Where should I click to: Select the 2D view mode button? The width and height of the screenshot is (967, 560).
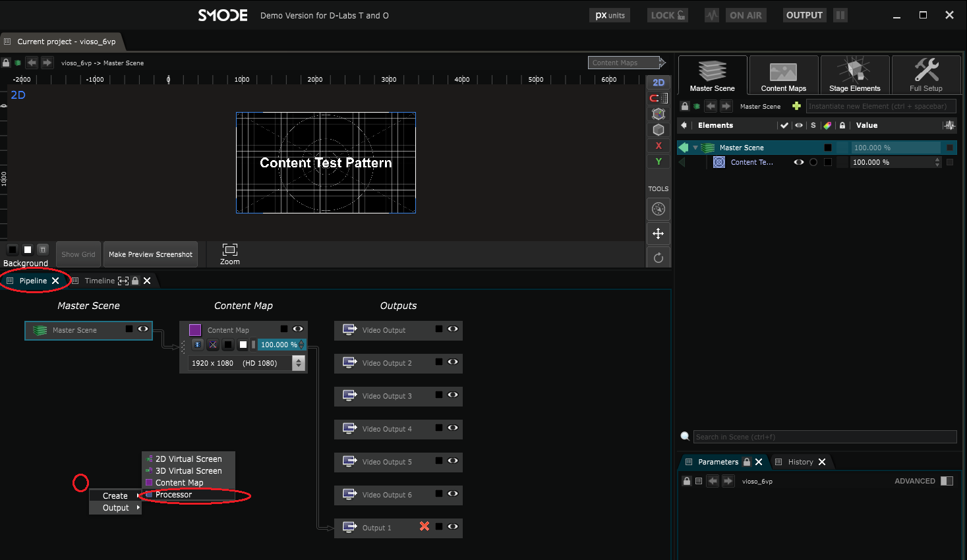(659, 82)
